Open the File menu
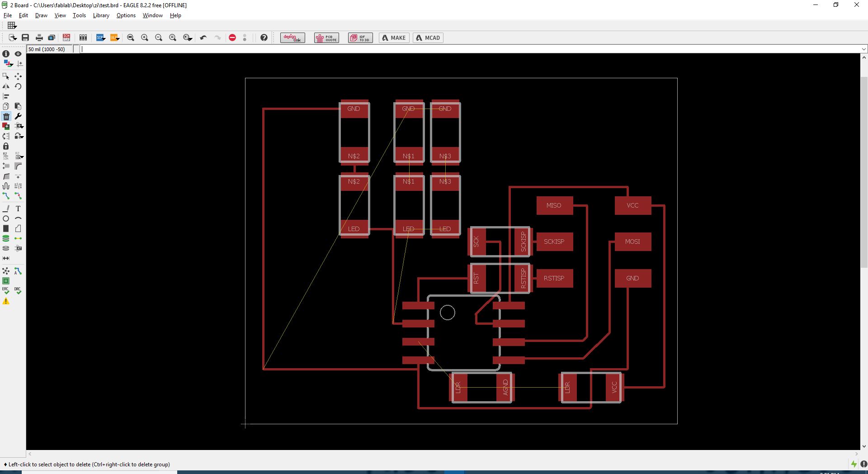This screenshot has width=868, height=474. [8, 15]
